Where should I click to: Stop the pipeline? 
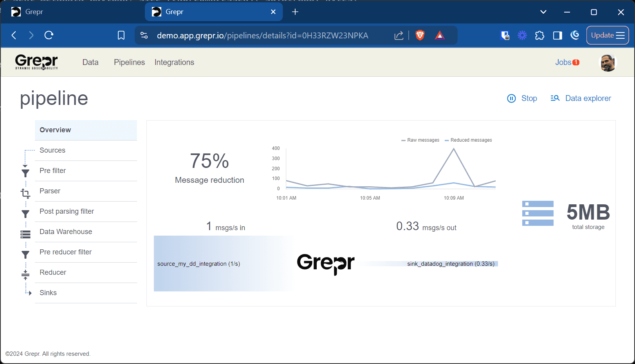pyautogui.click(x=522, y=98)
